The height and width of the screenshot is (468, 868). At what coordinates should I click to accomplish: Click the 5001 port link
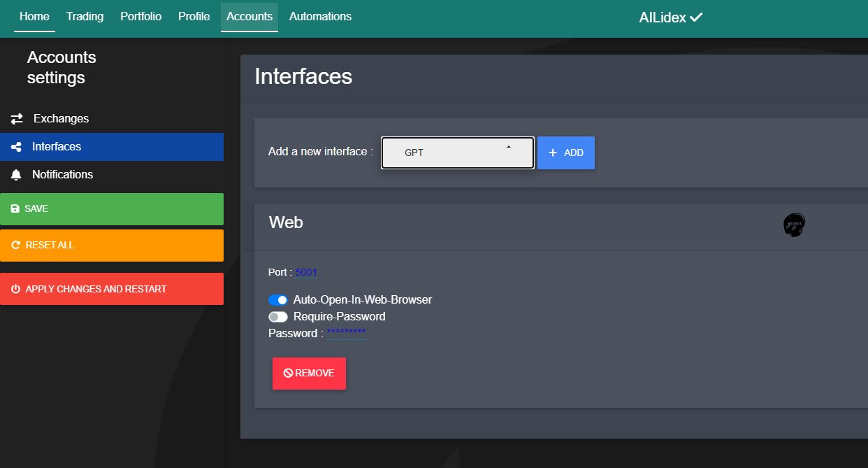click(x=305, y=272)
